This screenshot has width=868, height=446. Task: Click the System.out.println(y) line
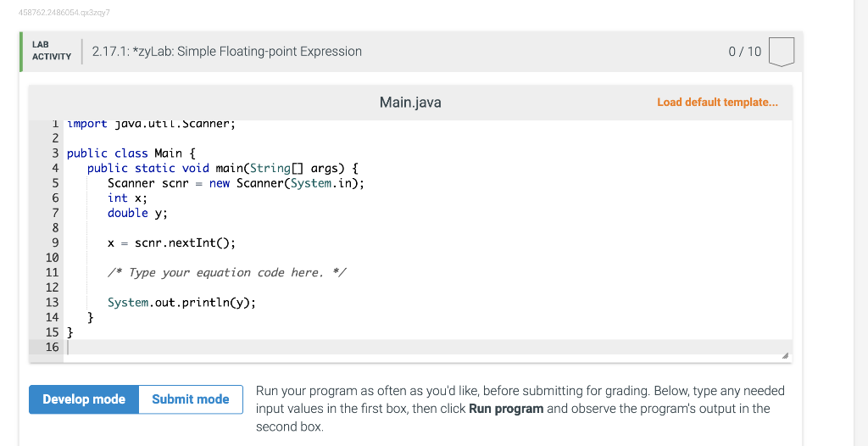click(181, 302)
